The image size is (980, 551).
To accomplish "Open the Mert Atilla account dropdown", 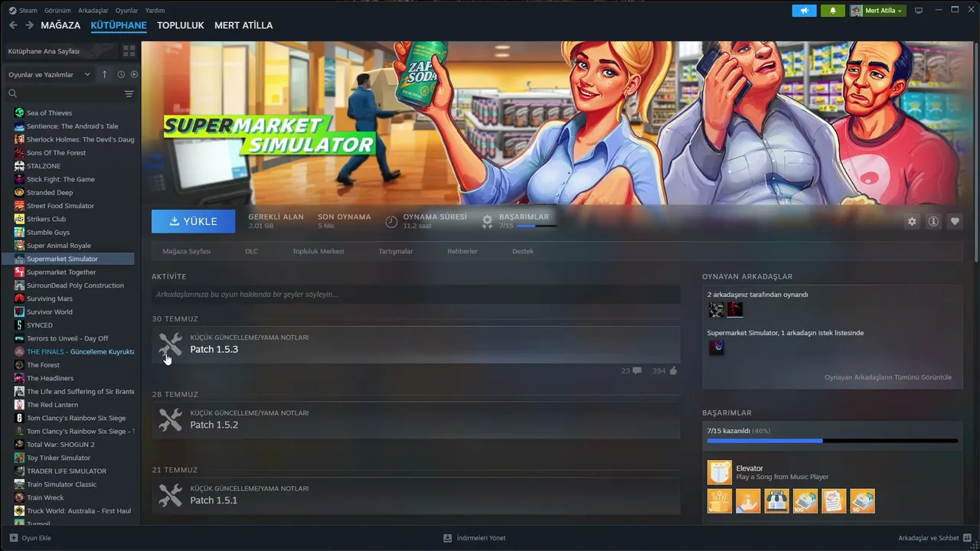I will [877, 11].
